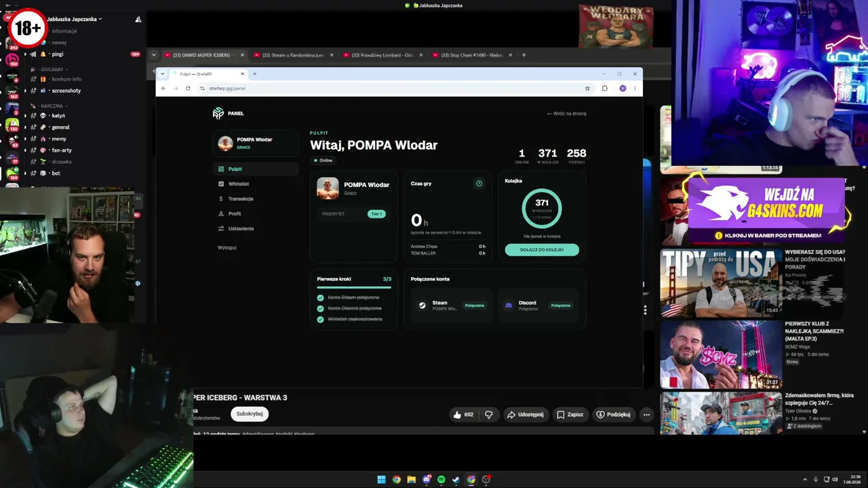This screenshot has width=868, height=488.
Task: Expand the Jabłuszka Japczanka server menu
Action: 75,19
